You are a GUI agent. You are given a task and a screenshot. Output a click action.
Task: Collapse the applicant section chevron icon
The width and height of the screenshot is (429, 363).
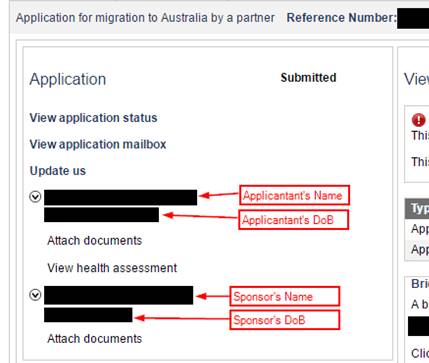pyautogui.click(x=35, y=197)
